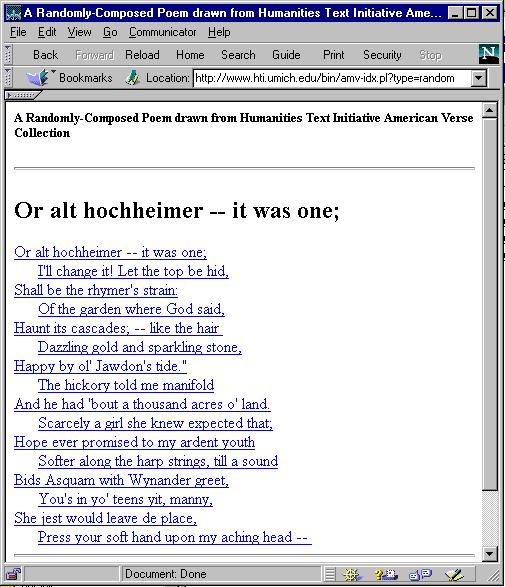Follow link 'Scarcely a girl she knew expected that;'

[x=155, y=423]
